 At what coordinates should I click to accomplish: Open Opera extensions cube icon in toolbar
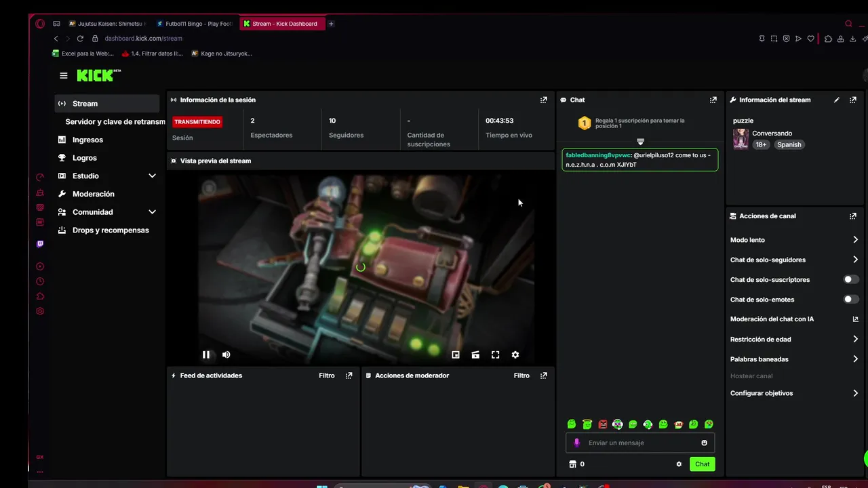click(x=828, y=39)
